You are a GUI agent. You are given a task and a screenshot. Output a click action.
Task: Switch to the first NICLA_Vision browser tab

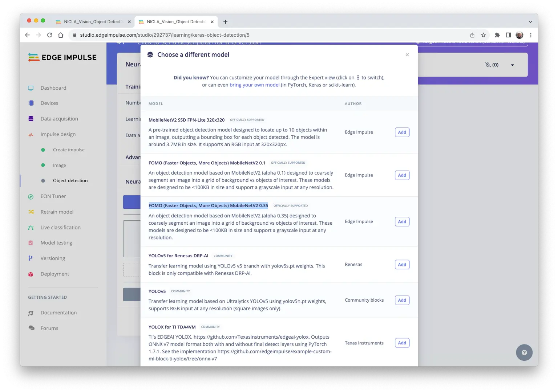click(93, 22)
